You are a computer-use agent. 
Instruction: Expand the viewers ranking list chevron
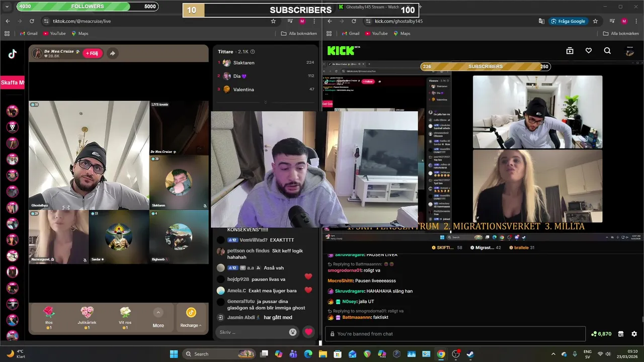(265, 102)
